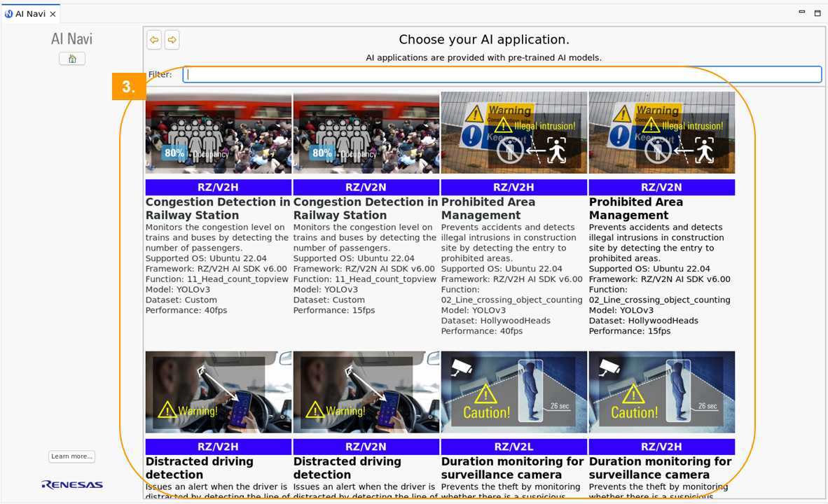Click the home icon under AI Navi

click(72, 59)
